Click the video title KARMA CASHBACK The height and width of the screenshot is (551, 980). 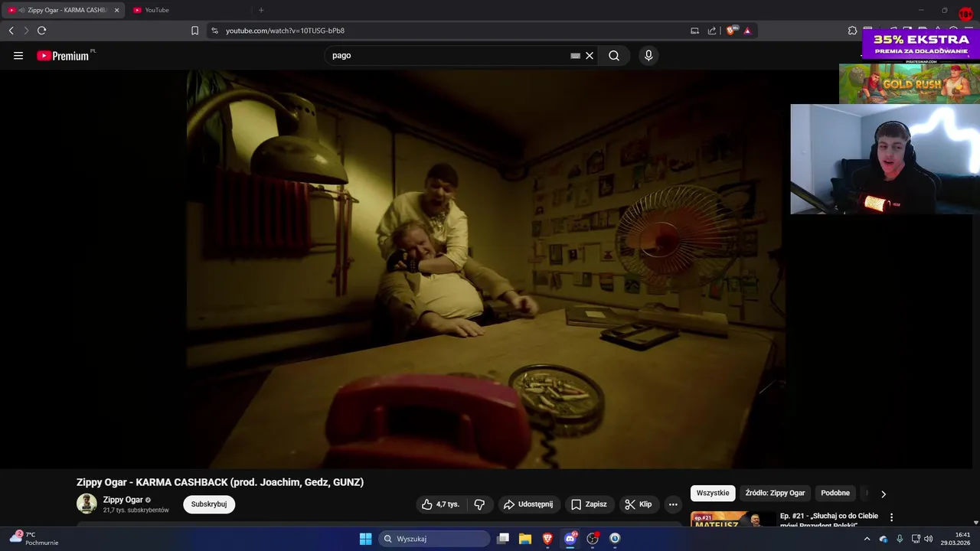[x=220, y=482]
